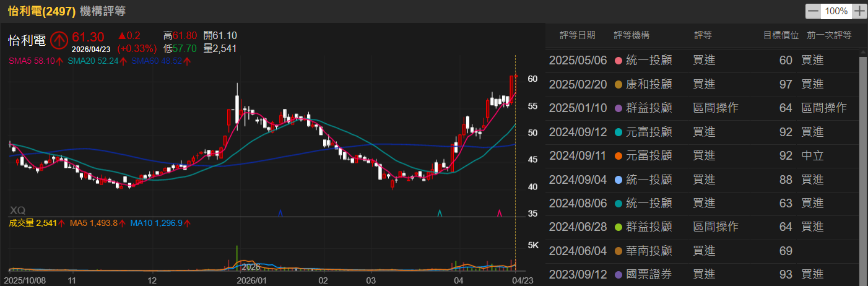868x286 pixels.
Task: Sort by the 目標價位 column header
Action: 781,35
